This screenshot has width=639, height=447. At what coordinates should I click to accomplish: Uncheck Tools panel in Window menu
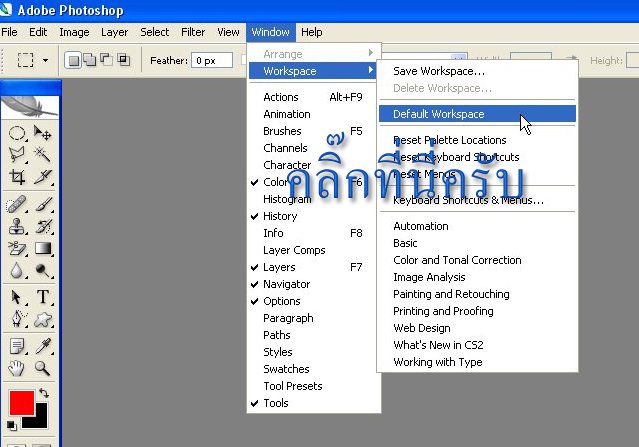[x=314, y=403]
